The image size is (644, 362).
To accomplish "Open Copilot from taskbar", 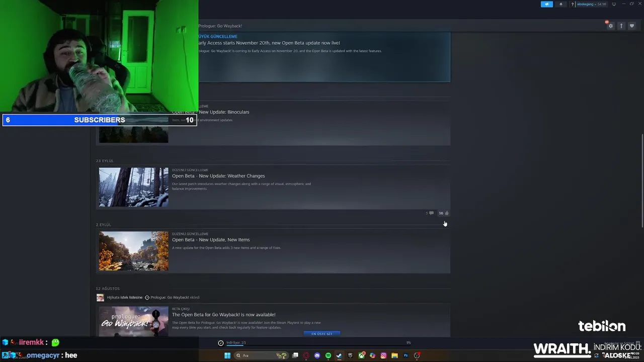I will (372, 355).
